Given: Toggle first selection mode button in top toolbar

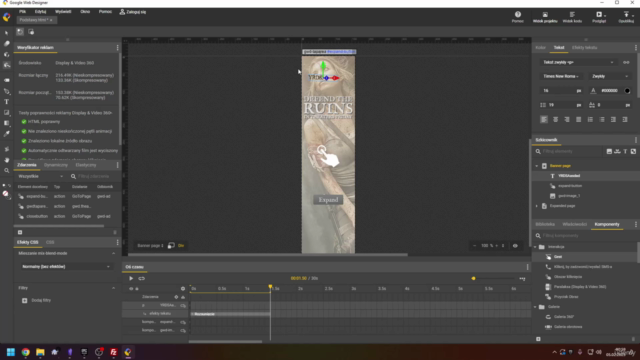Looking at the screenshot, I should 20,32.
